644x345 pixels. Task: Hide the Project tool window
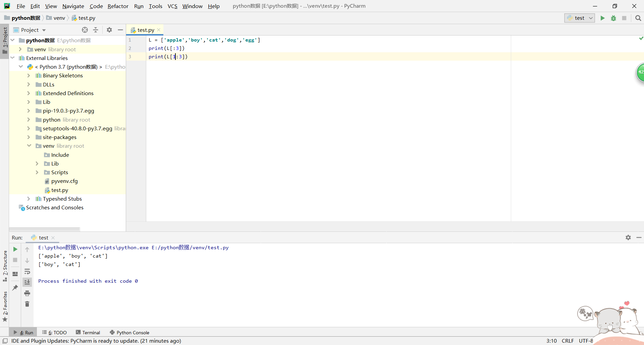(120, 30)
